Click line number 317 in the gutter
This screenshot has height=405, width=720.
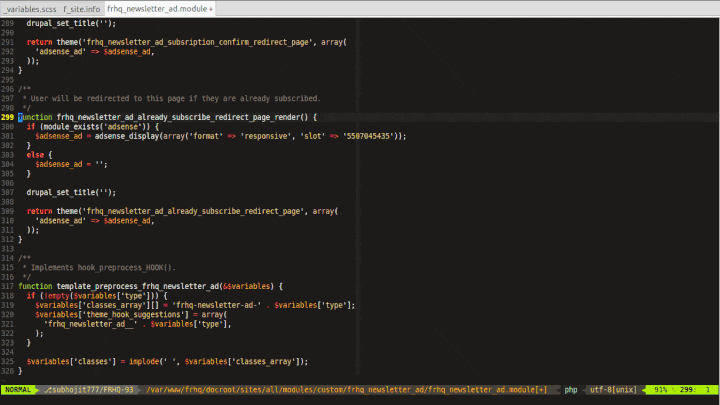[8, 286]
